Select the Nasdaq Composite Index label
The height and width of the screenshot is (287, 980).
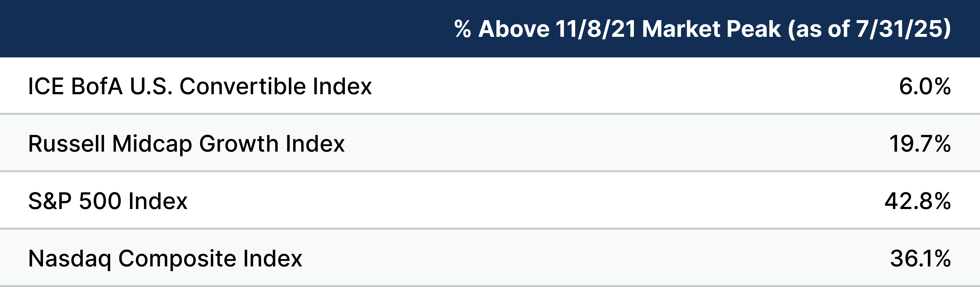pyautogui.click(x=165, y=259)
